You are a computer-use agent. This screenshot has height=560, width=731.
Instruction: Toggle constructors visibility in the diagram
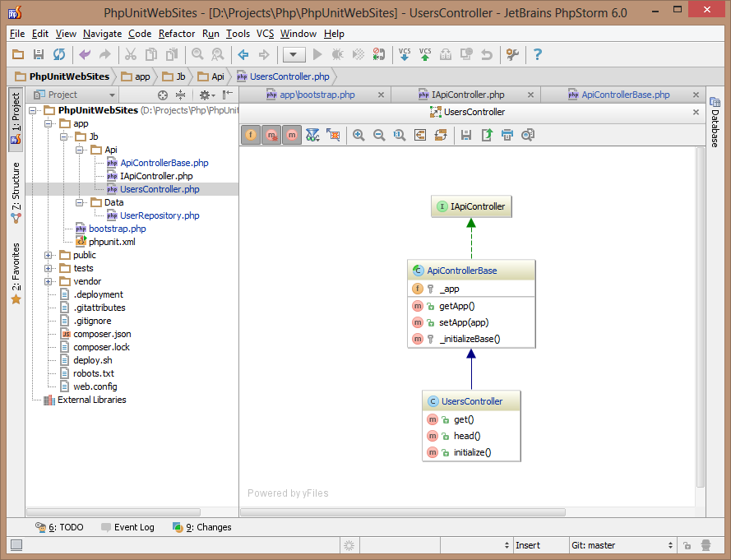pyautogui.click(x=271, y=135)
